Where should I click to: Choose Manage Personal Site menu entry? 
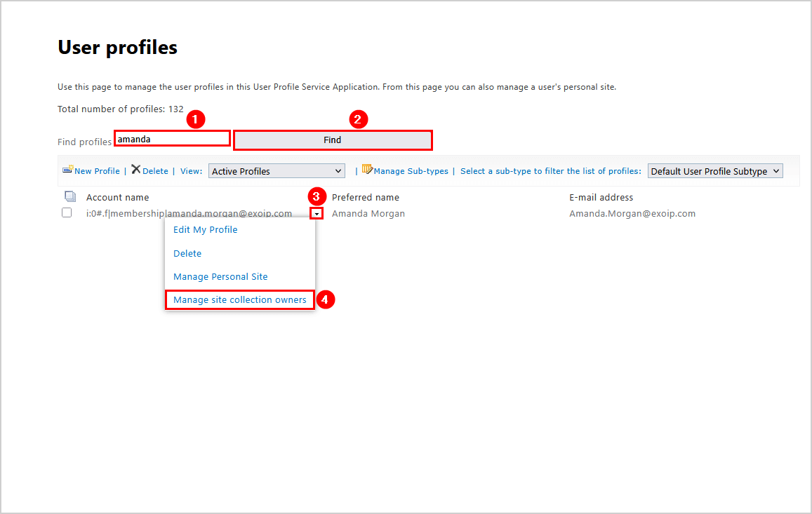click(220, 277)
